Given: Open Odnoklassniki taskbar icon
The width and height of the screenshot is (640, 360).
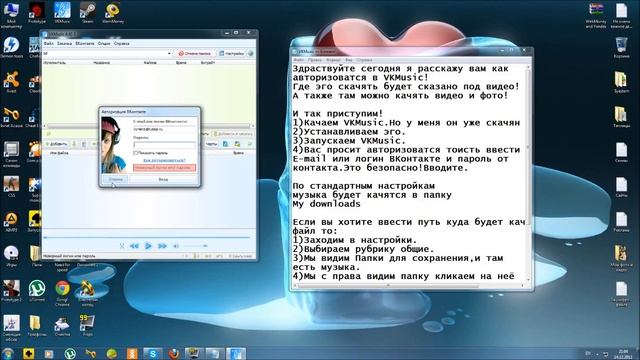Looking at the screenshot, I should click(x=132, y=353).
